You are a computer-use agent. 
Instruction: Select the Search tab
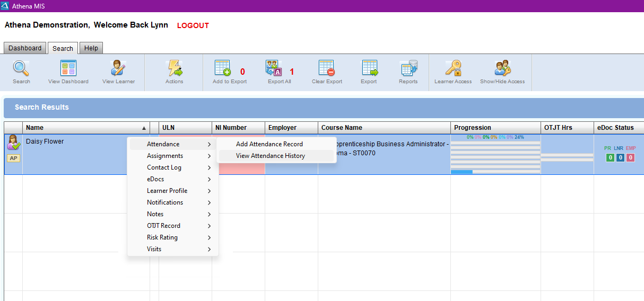point(63,48)
